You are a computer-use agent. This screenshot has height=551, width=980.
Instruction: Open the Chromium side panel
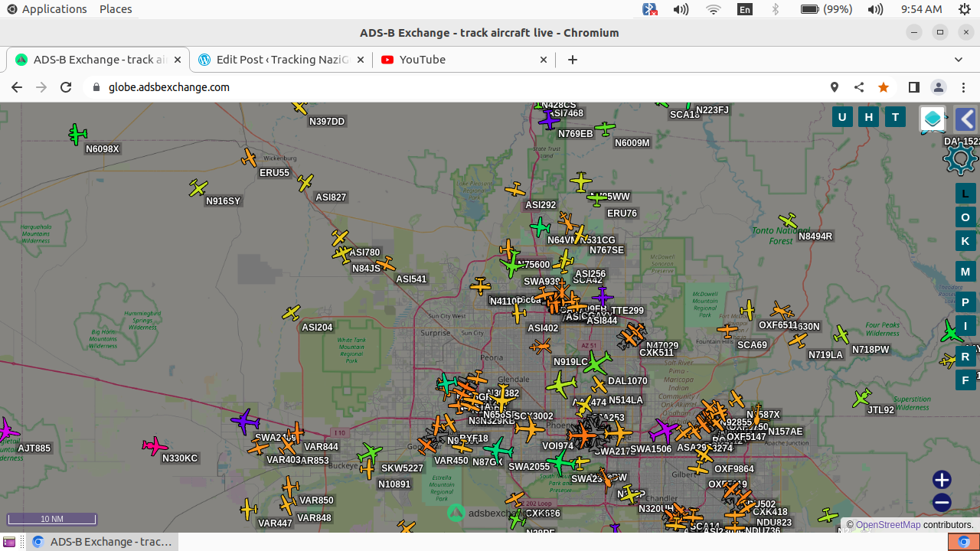913,87
